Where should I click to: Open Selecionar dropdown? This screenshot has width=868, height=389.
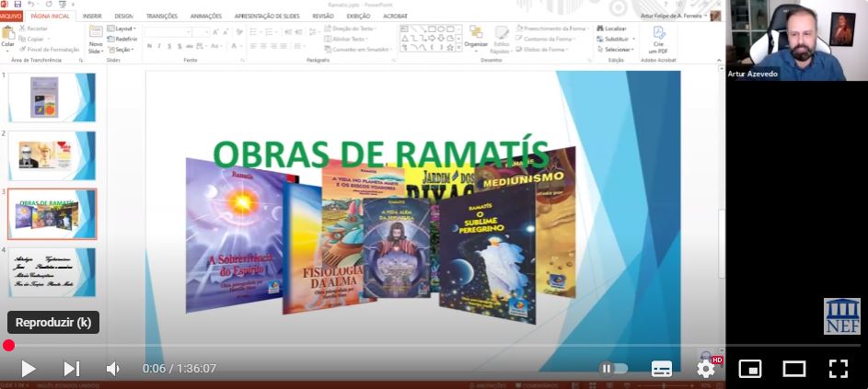click(x=616, y=50)
